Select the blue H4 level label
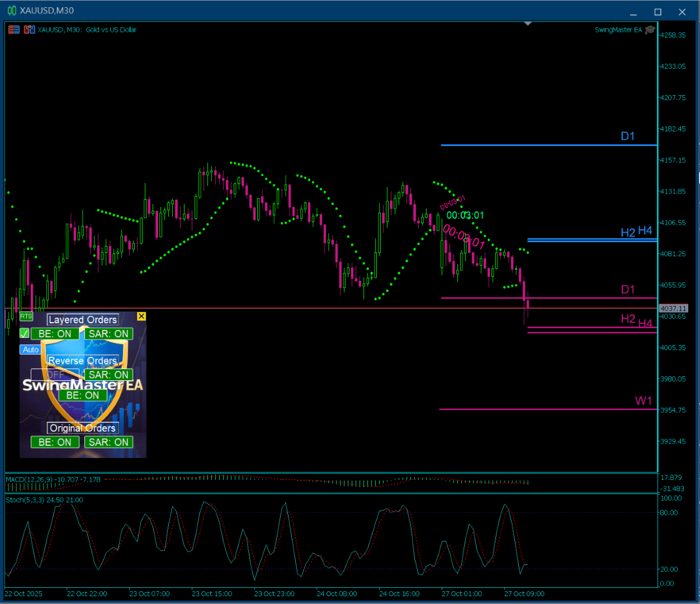 click(645, 230)
